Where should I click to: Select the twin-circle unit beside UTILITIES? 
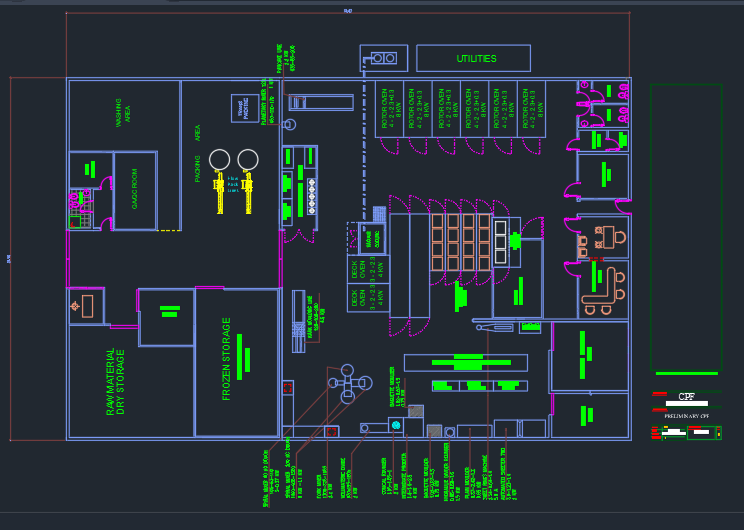tap(383, 57)
